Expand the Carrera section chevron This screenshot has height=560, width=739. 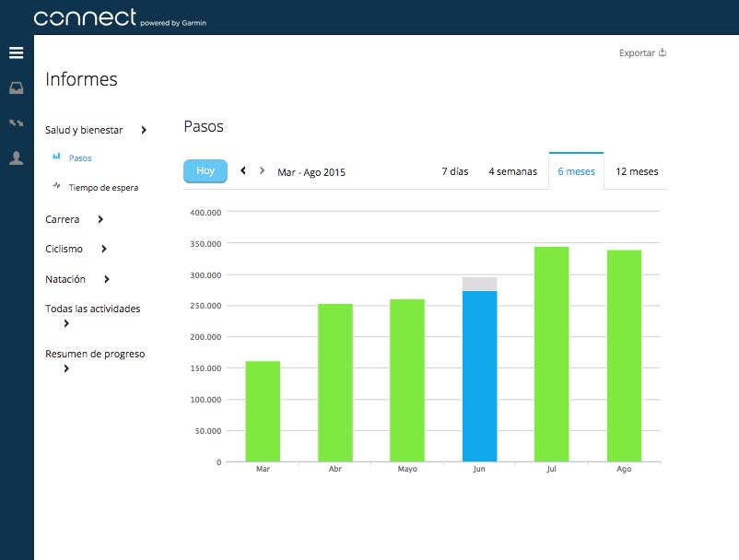click(x=100, y=219)
